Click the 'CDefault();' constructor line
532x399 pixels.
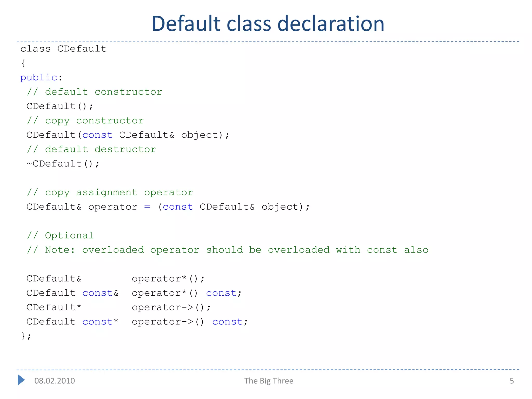click(60, 106)
